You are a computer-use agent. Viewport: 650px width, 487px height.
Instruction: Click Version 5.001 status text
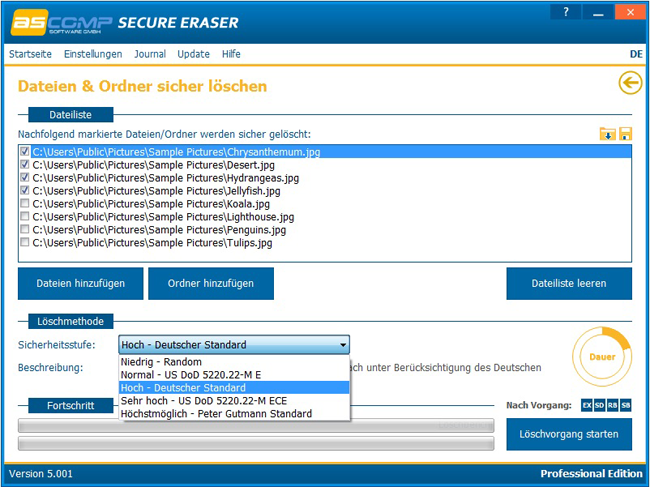(41, 474)
